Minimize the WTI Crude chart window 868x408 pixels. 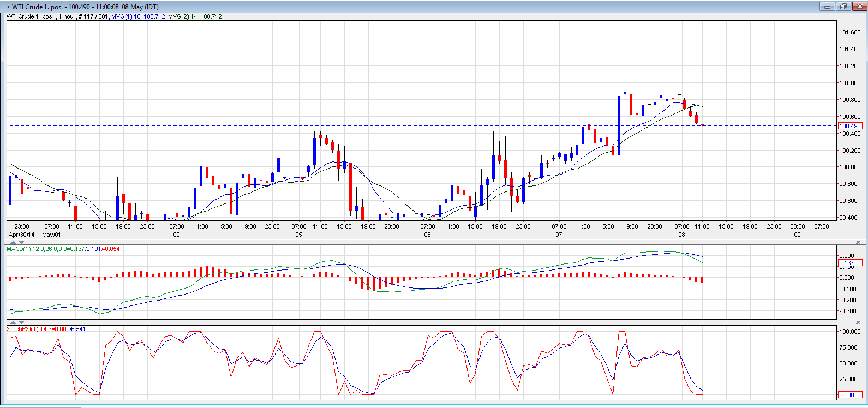828,7
